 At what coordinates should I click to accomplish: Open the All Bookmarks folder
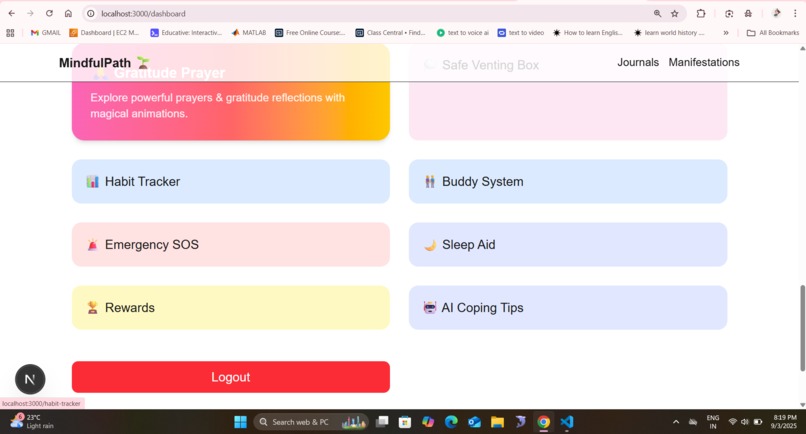(x=773, y=32)
